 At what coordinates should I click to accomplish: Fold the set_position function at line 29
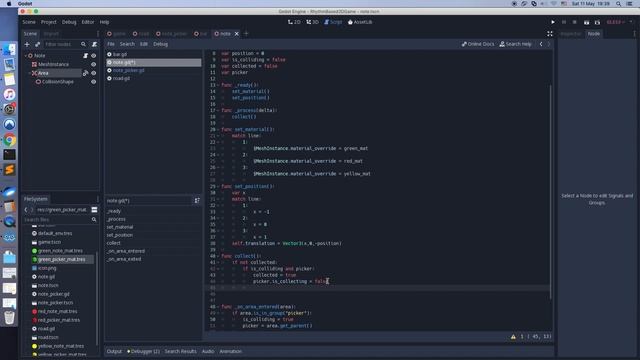[x=218, y=186]
